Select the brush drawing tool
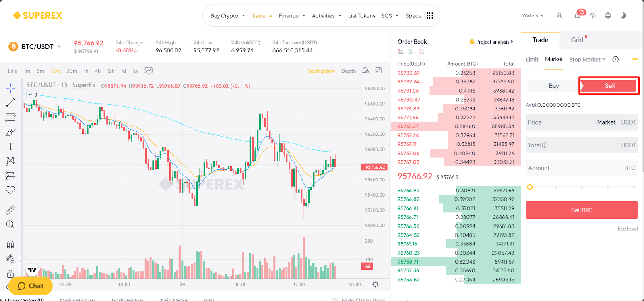This screenshot has width=644, height=301. click(x=10, y=132)
